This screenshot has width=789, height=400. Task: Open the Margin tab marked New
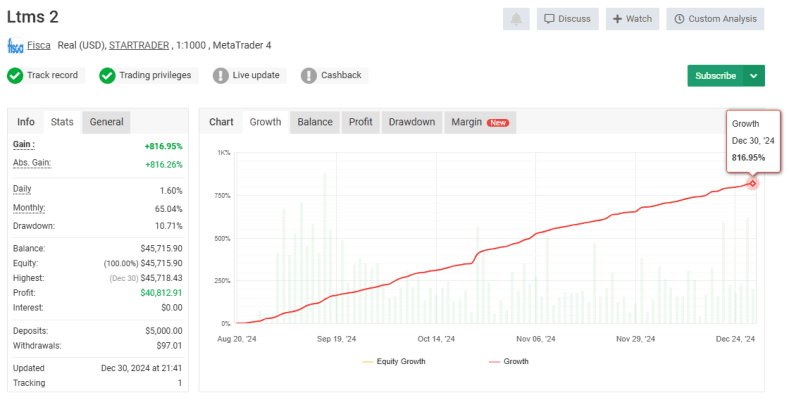pyautogui.click(x=480, y=122)
